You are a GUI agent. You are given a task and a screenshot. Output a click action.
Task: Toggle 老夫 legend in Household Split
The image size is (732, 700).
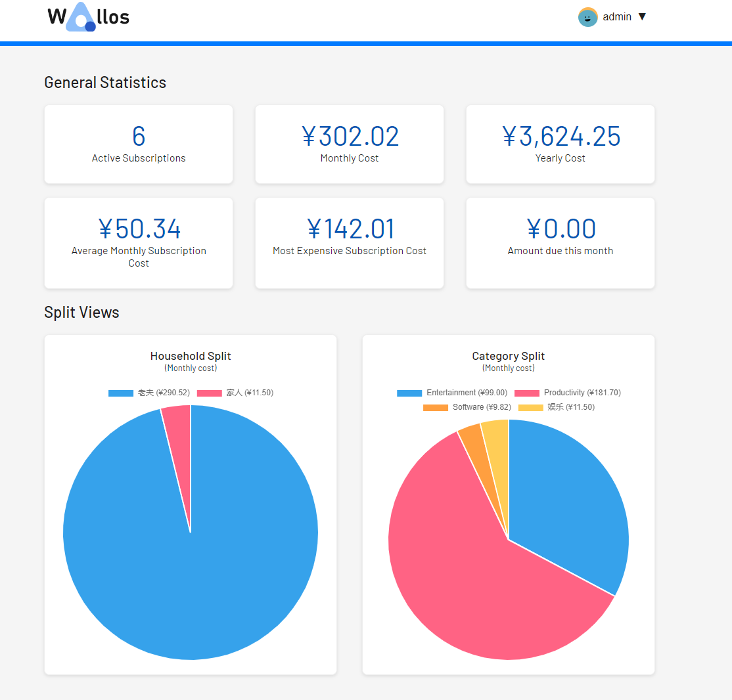[149, 393]
